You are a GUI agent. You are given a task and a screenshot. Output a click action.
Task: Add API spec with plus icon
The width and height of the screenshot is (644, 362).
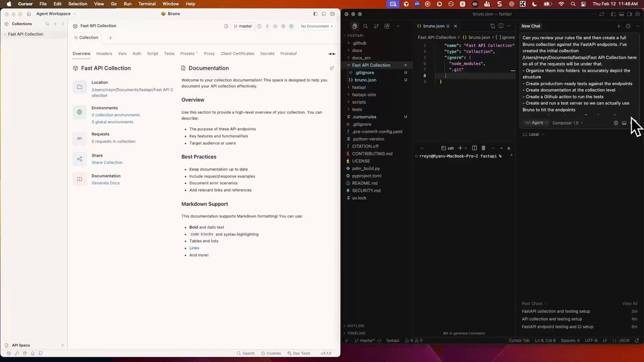[63, 345]
